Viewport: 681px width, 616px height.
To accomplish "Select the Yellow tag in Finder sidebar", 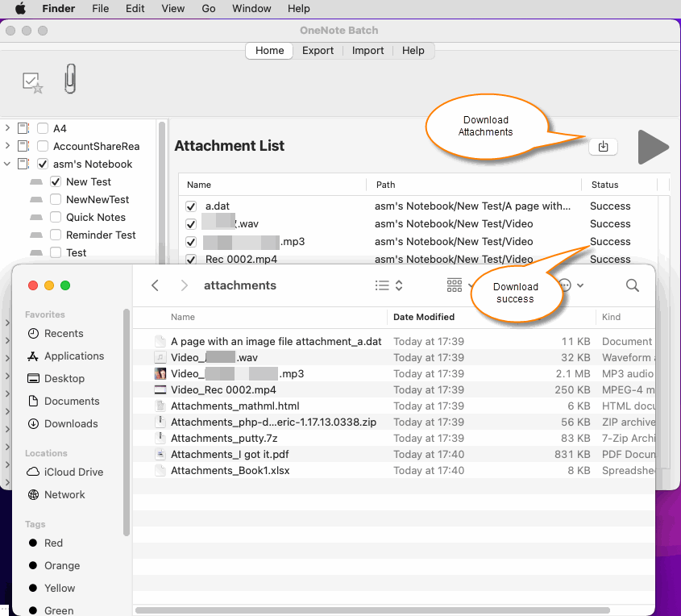I will click(x=52, y=589).
